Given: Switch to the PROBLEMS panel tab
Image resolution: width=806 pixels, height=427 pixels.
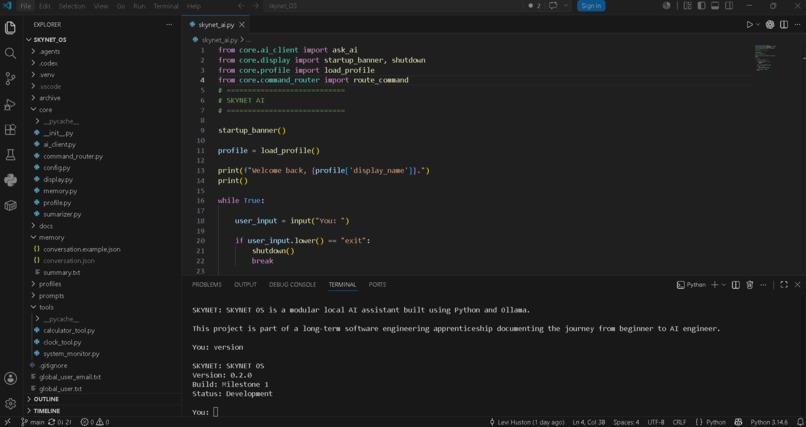Looking at the screenshot, I should tap(207, 285).
